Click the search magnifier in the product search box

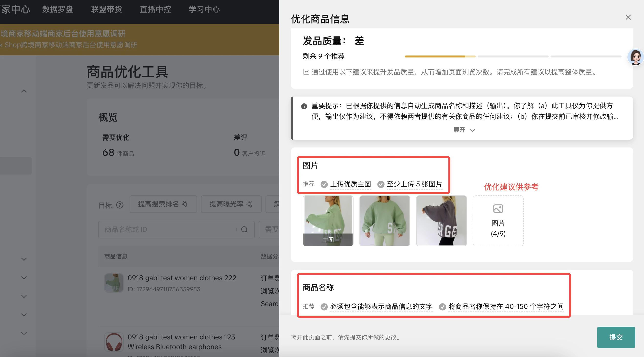click(244, 230)
